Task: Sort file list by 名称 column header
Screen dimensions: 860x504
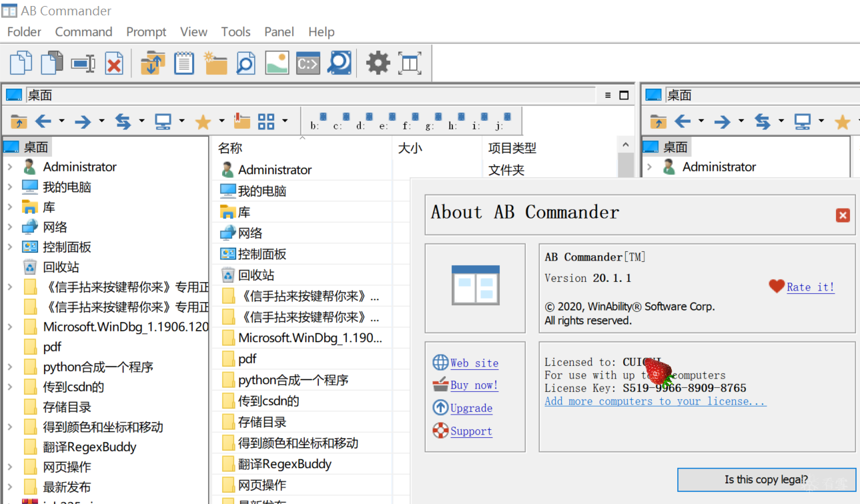Action: point(230,148)
